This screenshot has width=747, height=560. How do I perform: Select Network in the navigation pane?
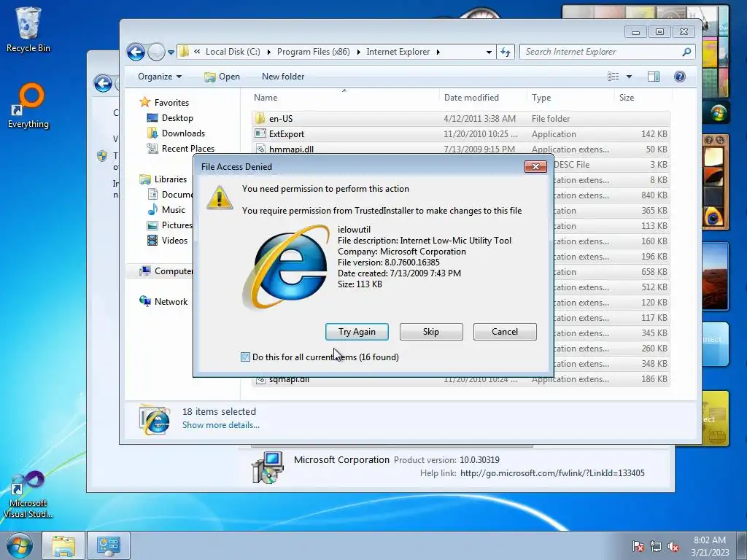[171, 301]
